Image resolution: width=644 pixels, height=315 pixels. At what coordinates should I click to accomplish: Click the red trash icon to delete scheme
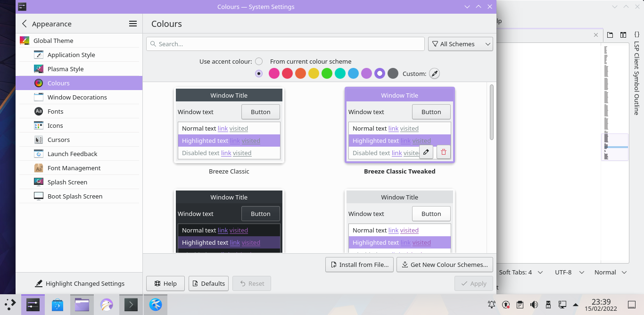click(444, 152)
